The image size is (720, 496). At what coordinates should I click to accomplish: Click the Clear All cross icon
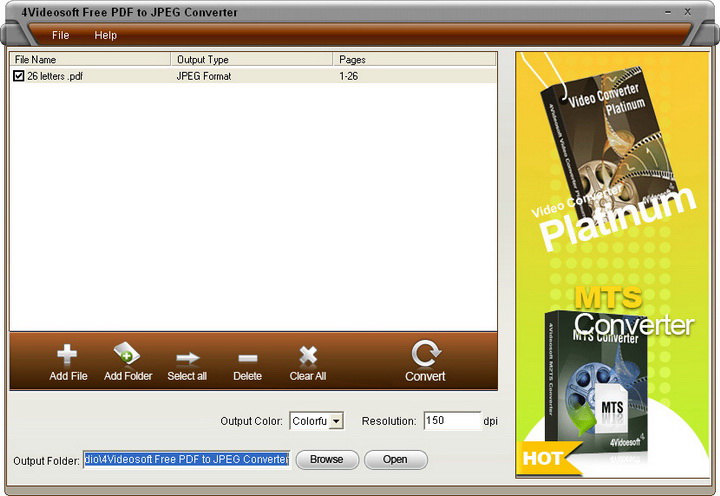[308, 355]
